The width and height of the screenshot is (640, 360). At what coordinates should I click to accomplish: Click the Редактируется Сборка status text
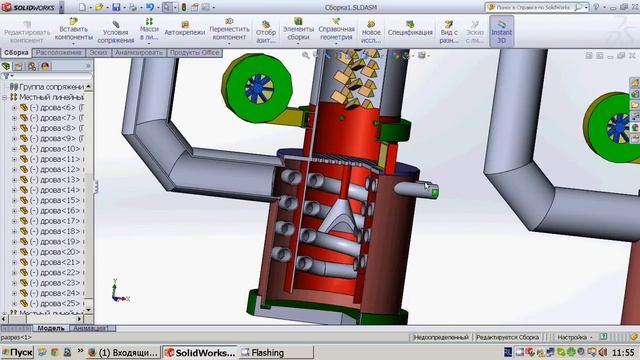[x=507, y=337]
